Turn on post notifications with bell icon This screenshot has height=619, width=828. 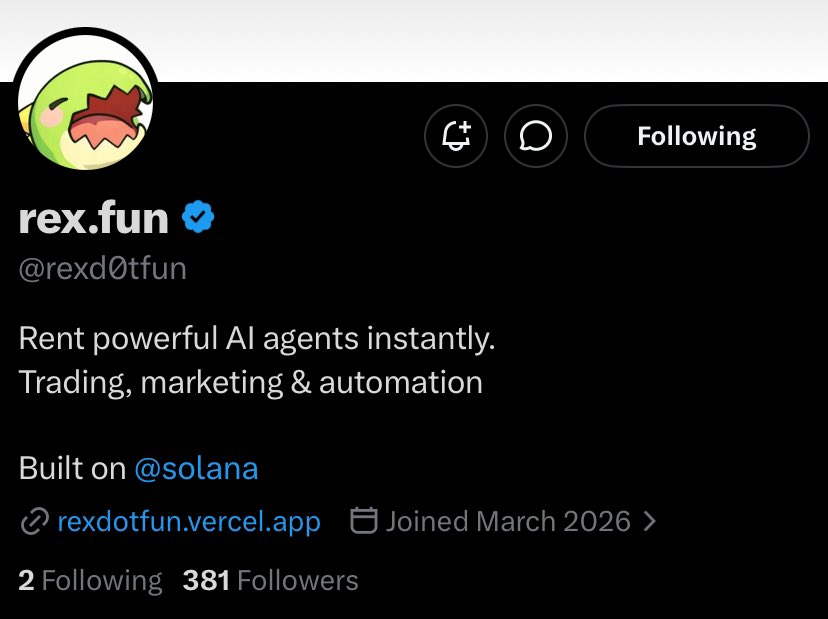(x=456, y=136)
